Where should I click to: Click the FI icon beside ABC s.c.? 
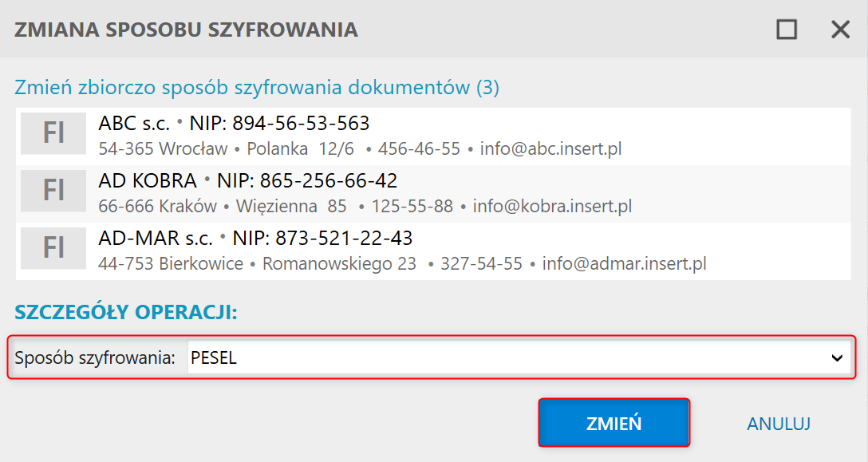point(53,133)
